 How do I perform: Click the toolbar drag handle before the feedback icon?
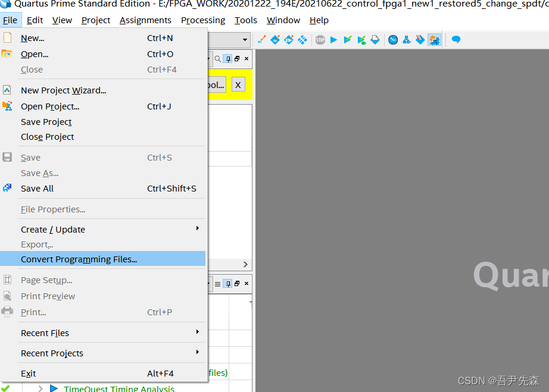(445, 39)
